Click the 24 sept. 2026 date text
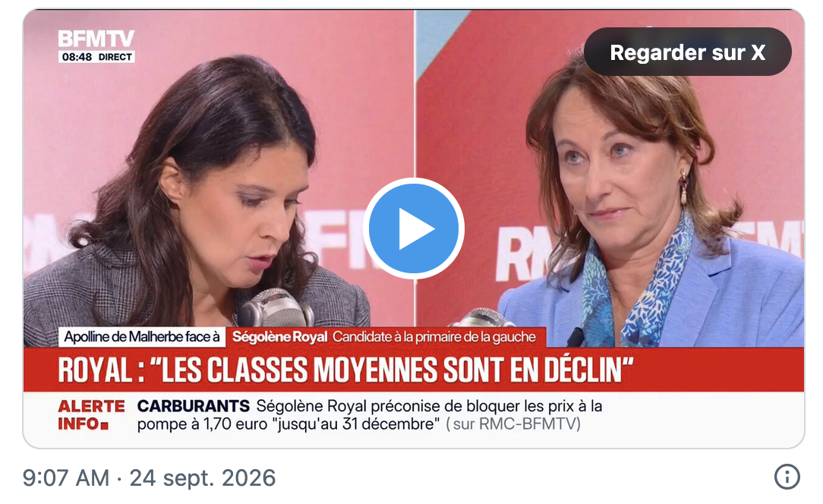823x504 pixels. click(203, 477)
